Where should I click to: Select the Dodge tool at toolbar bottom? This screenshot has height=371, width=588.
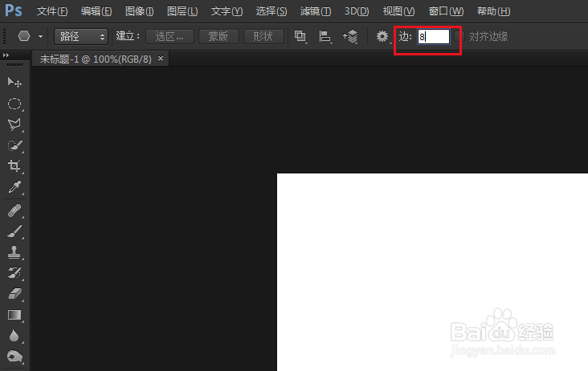(14, 357)
